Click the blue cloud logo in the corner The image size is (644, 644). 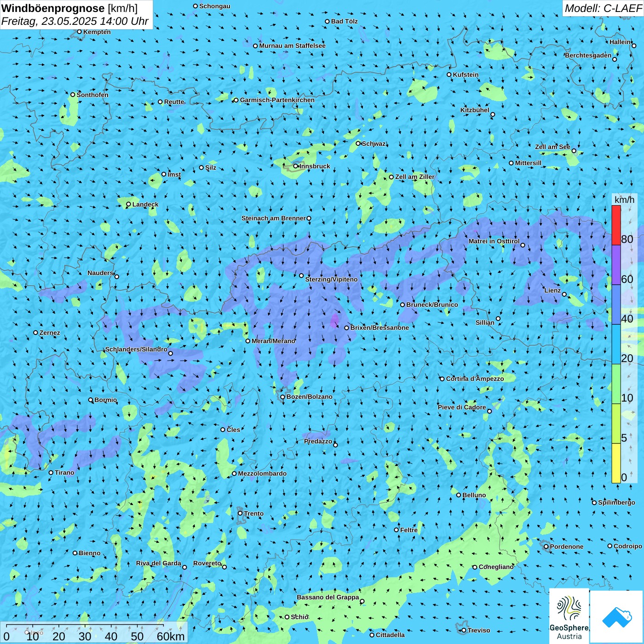point(617,617)
